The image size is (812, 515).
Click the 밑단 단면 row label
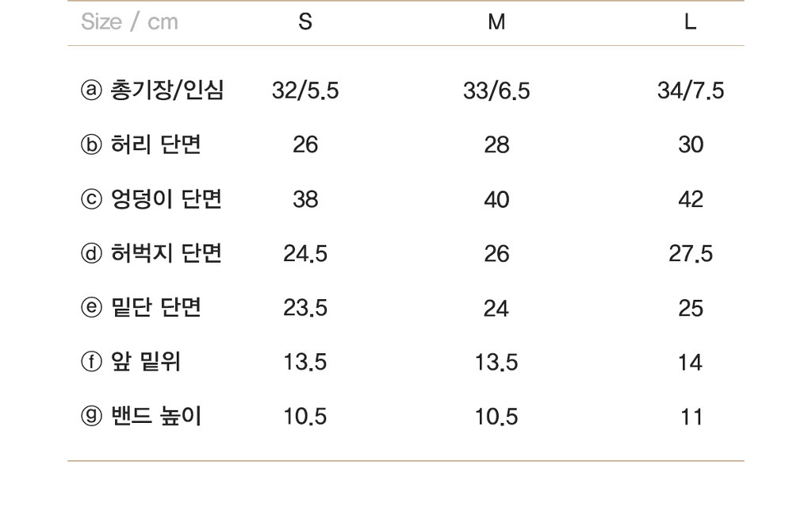[155, 307]
